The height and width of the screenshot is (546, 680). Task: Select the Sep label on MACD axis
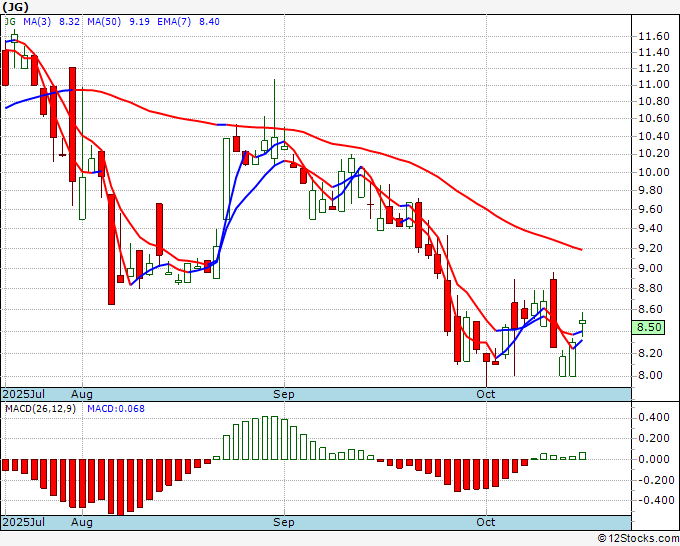[284, 522]
